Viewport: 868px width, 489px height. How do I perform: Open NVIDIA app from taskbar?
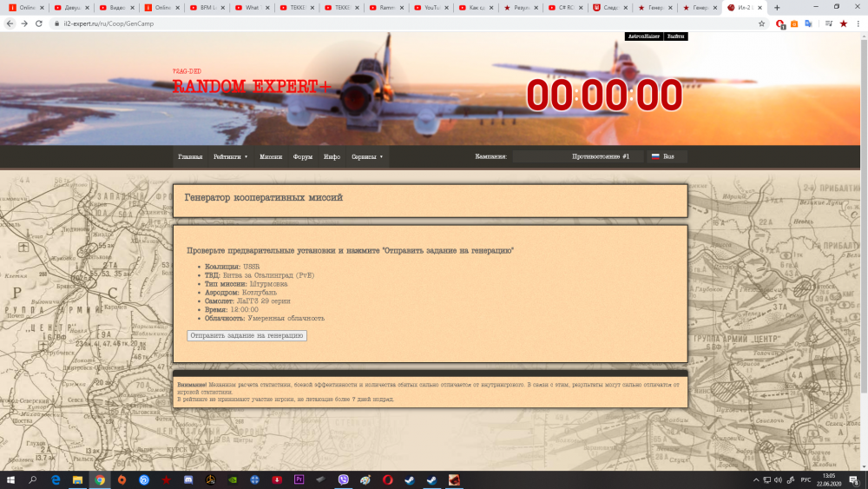[233, 480]
